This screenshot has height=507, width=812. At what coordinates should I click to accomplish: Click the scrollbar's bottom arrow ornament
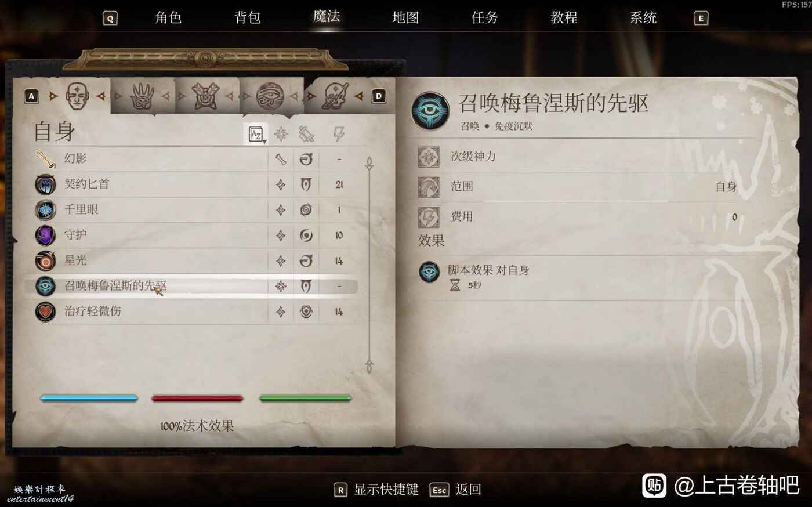click(369, 365)
